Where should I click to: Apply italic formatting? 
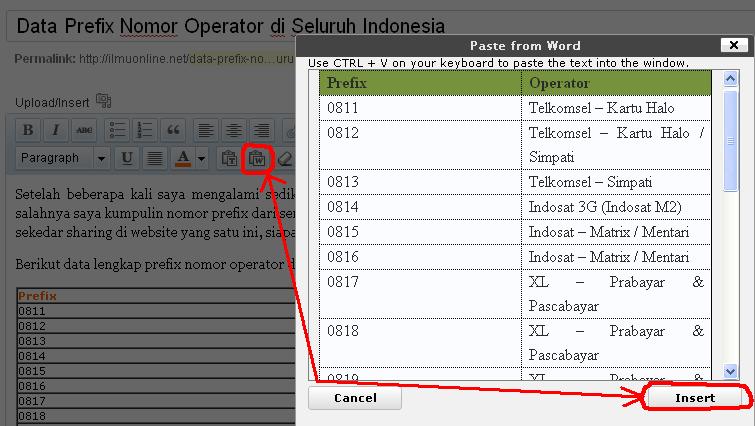(56, 130)
